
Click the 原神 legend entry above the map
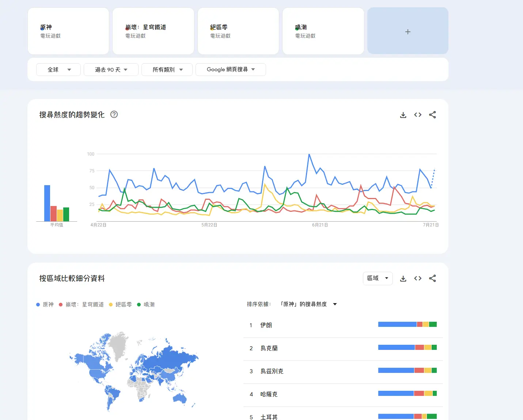[45, 305]
